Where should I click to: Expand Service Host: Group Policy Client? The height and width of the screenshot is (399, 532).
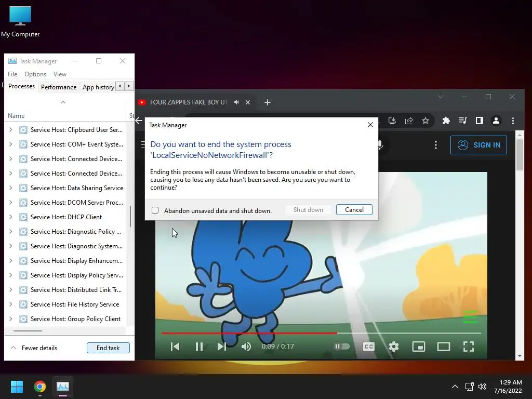[x=10, y=319]
